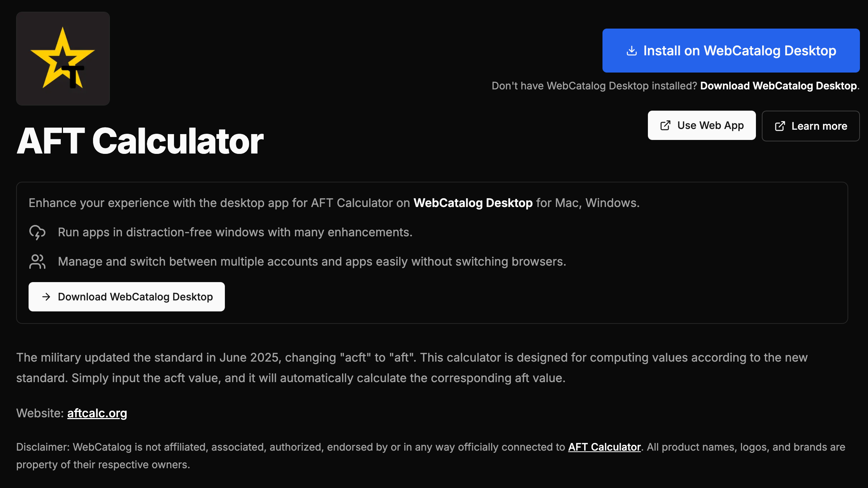Click the external-link icon beside Learn more

pyautogui.click(x=780, y=126)
